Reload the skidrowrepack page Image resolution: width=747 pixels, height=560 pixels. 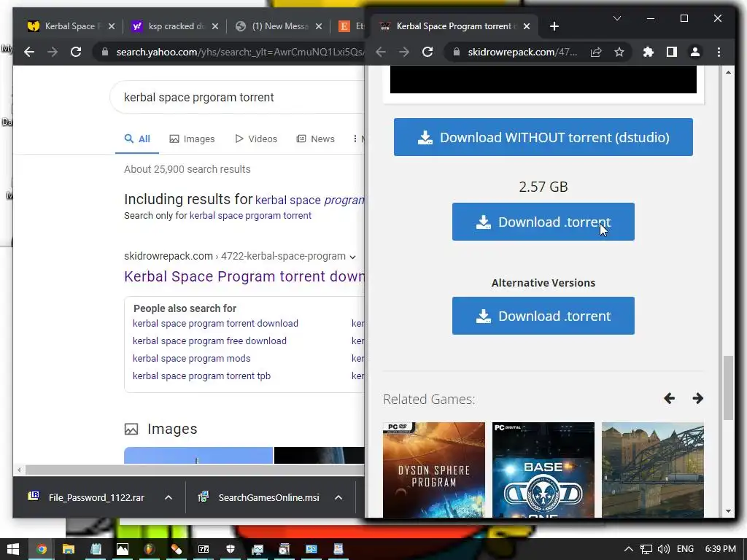427,52
